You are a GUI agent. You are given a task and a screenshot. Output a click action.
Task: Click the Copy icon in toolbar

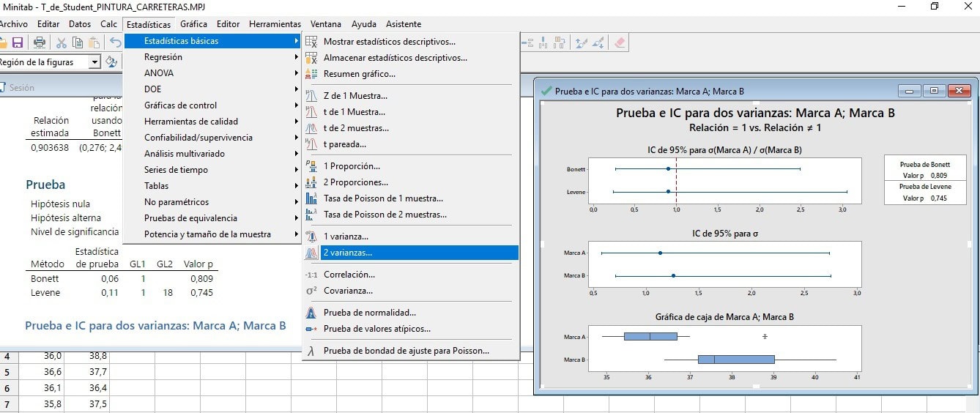pyautogui.click(x=77, y=42)
